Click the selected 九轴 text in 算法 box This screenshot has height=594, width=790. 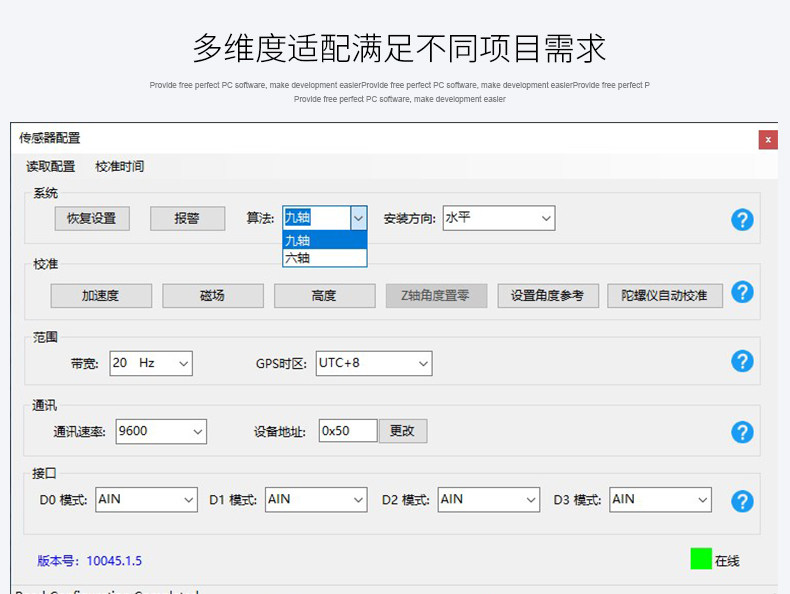pyautogui.click(x=298, y=217)
